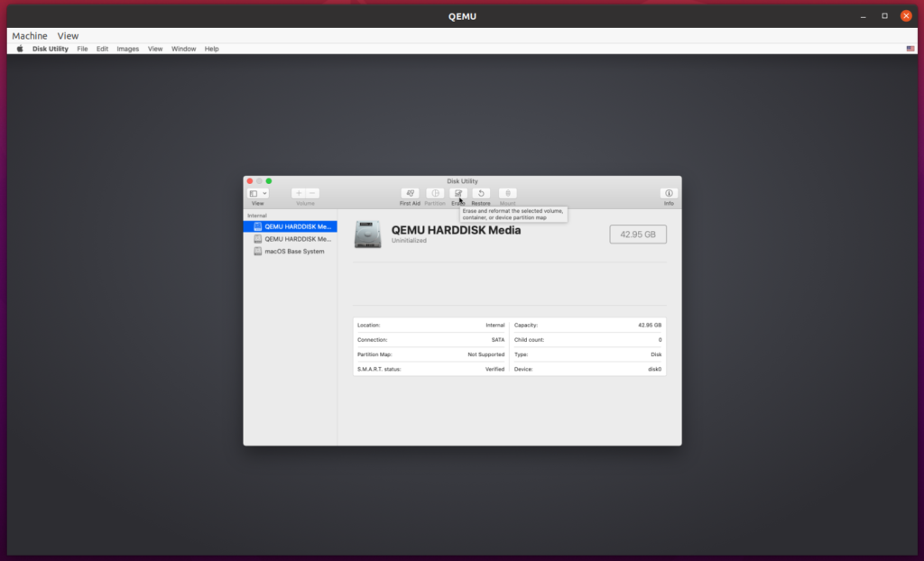Click the sidebar View icon
924x561 pixels.
click(253, 192)
